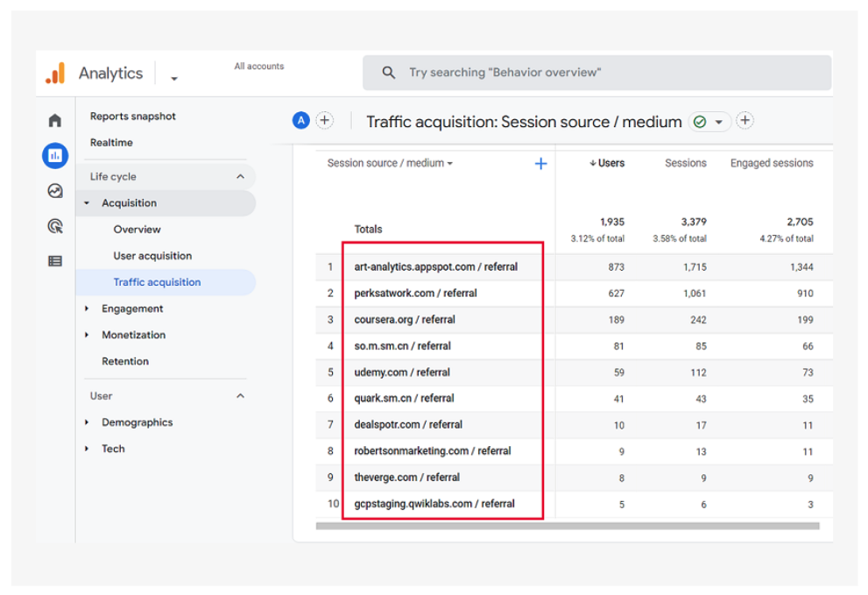868x595 pixels.
Task: Collapse the Acquisition group
Action: coord(87,203)
